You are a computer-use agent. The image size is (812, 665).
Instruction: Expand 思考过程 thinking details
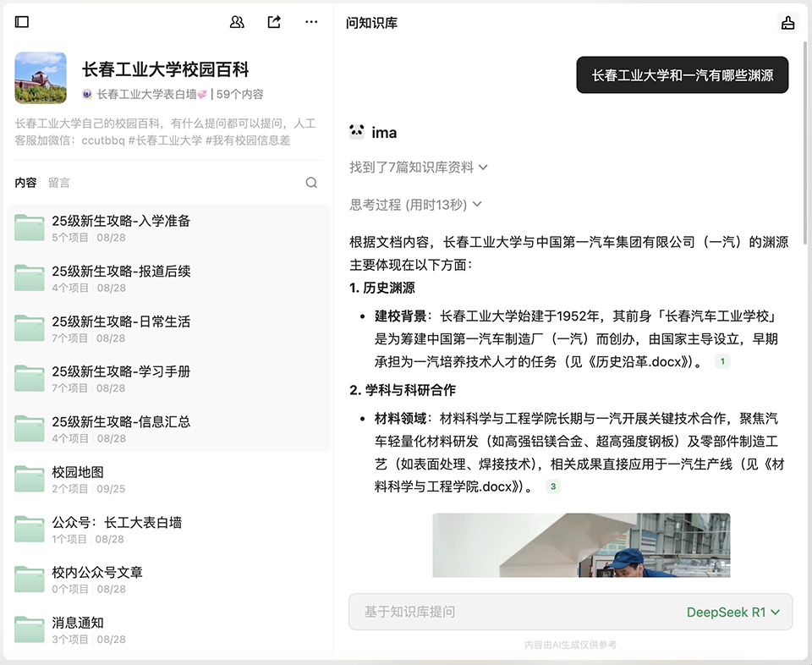pos(415,205)
